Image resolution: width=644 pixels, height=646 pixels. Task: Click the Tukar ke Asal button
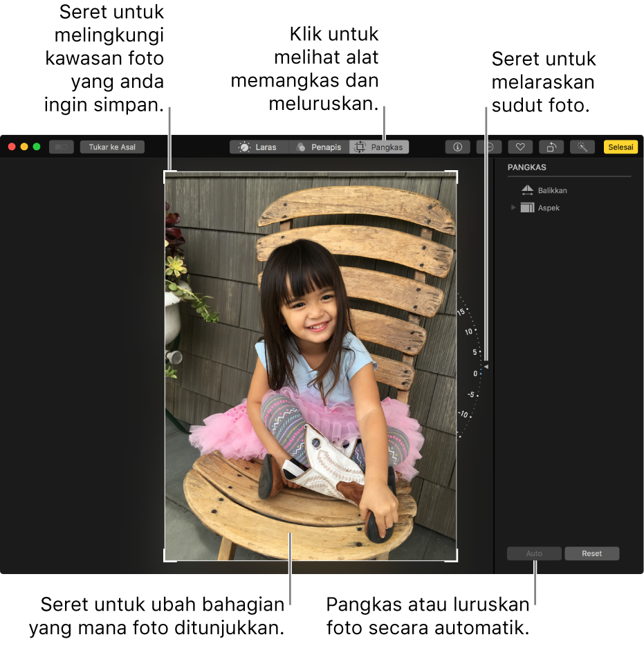(112, 147)
